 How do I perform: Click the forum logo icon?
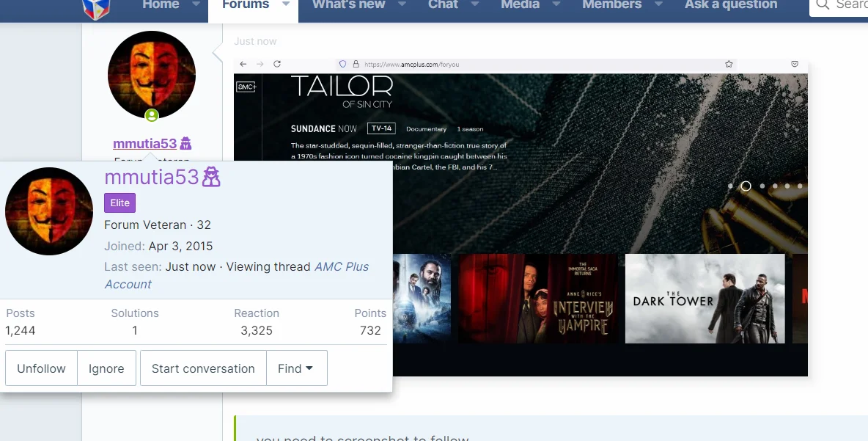pyautogui.click(x=96, y=8)
